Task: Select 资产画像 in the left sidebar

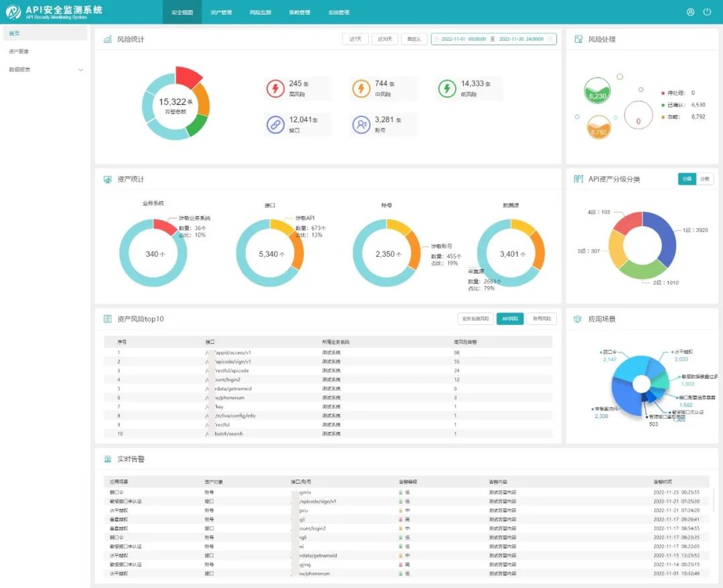Action: 19,52
